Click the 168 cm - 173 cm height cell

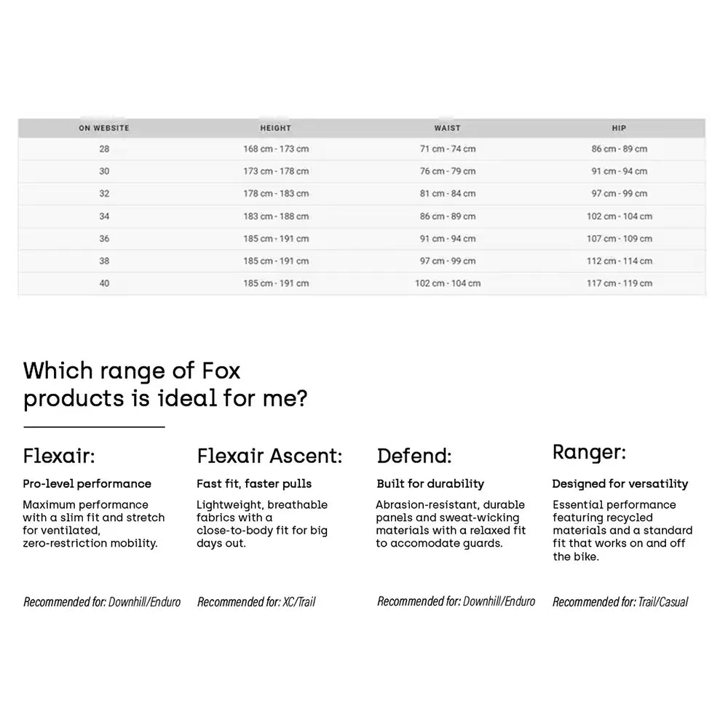click(x=276, y=149)
